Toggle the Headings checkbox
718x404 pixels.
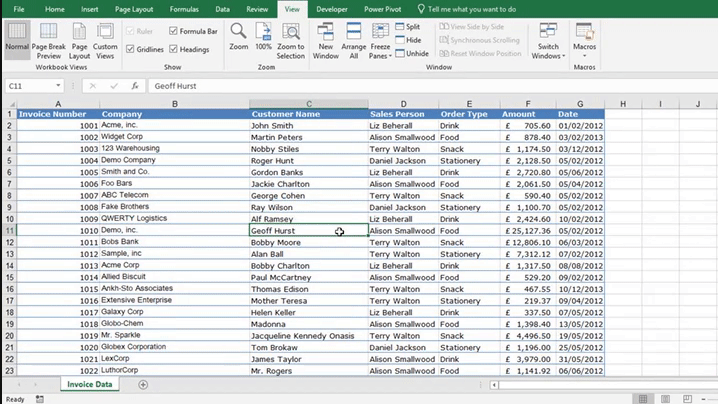tap(174, 49)
